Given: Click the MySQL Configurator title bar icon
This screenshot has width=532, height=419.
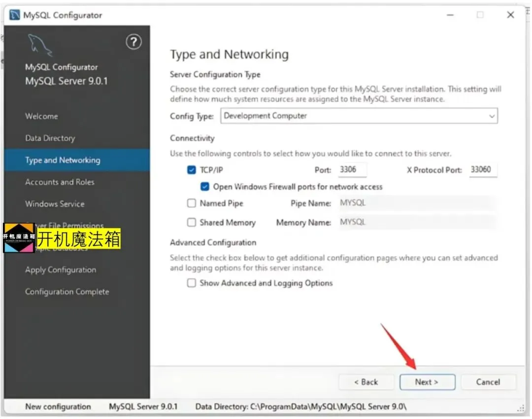Looking at the screenshot, I should (15, 15).
